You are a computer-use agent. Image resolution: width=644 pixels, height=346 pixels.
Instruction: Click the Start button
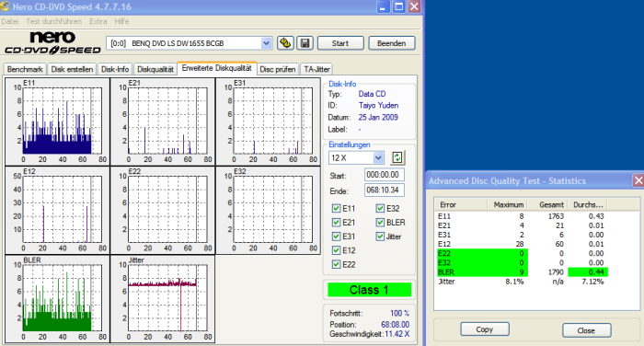coord(340,43)
